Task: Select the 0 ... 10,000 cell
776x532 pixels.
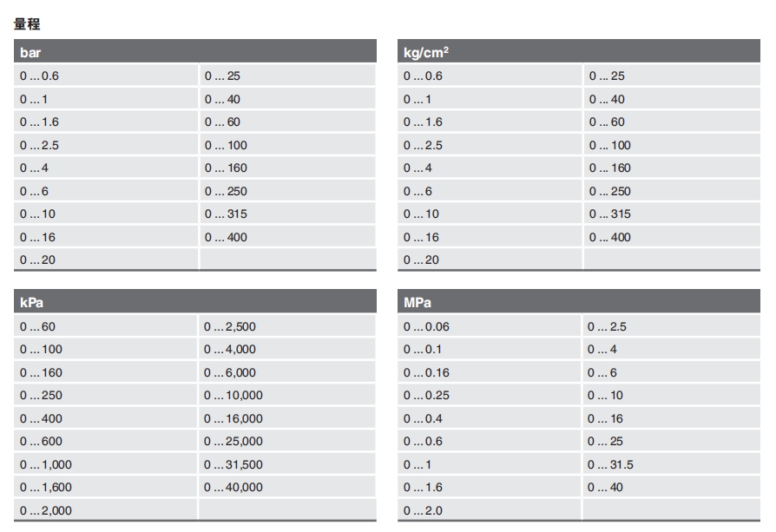Action: click(x=233, y=396)
